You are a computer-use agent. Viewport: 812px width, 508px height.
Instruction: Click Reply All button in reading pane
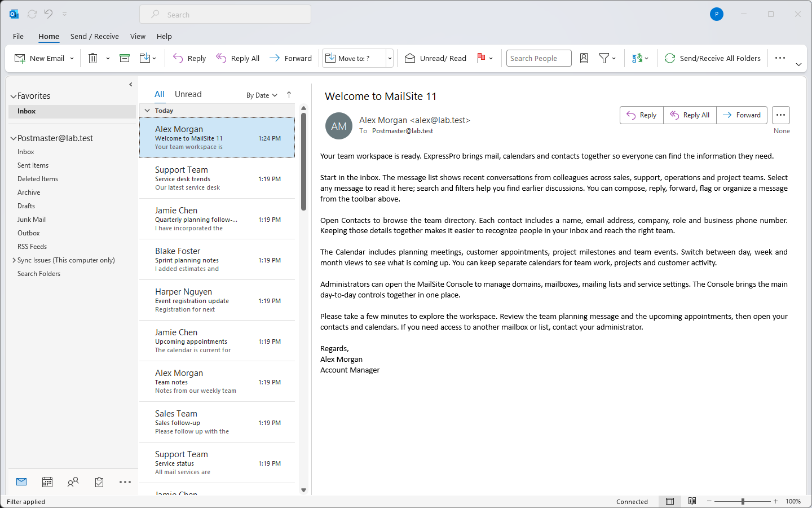click(690, 115)
